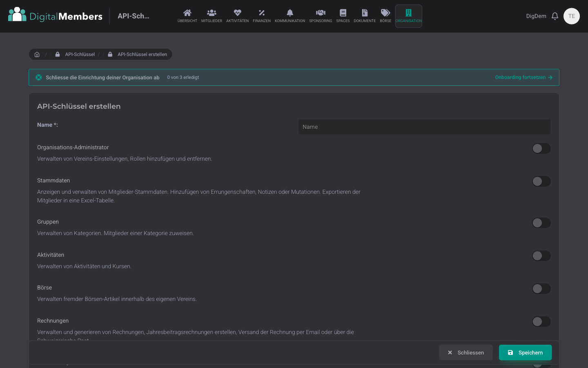Viewport: 588px width, 368px height.
Task: Click the DigDem organisation name
Action: pos(536,16)
